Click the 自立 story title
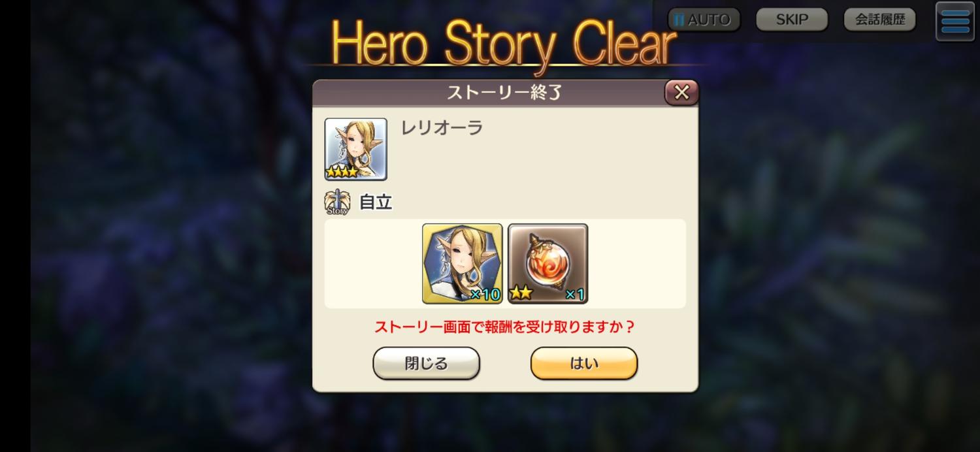 coord(376,202)
